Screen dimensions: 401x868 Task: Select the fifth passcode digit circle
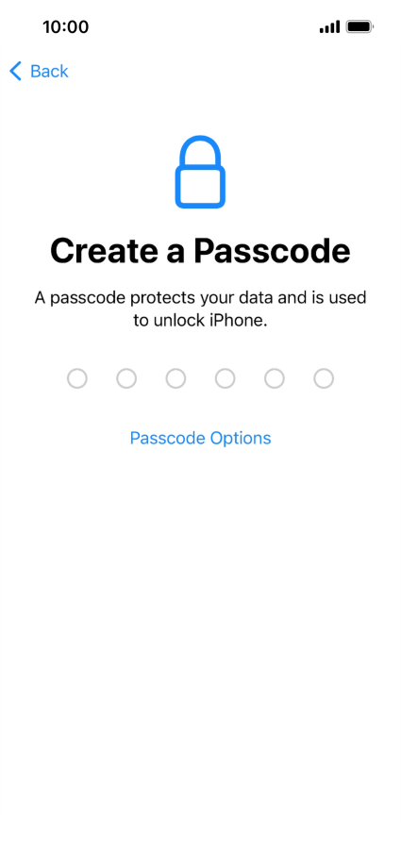(275, 378)
